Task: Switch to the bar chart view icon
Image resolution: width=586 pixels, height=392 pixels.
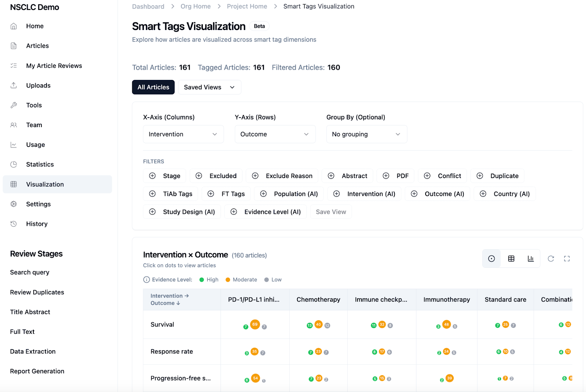Action: pos(530,259)
